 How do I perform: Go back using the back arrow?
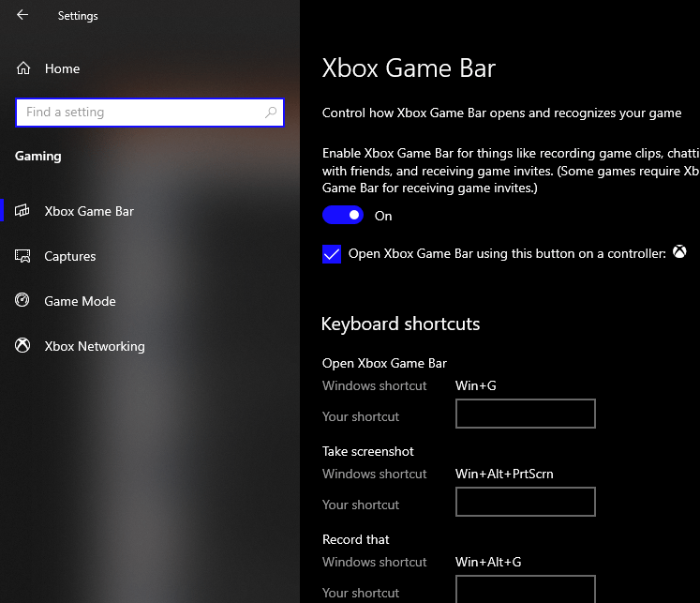(x=22, y=15)
